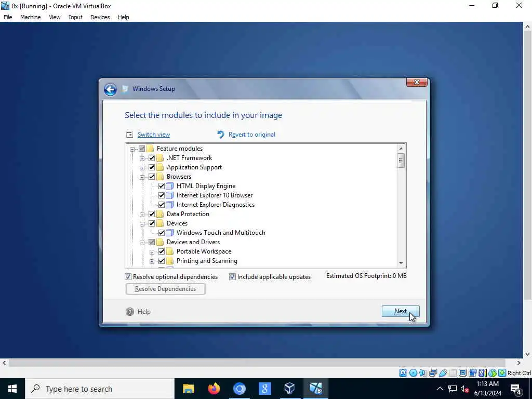Collapse the Browsers node

coord(142,177)
